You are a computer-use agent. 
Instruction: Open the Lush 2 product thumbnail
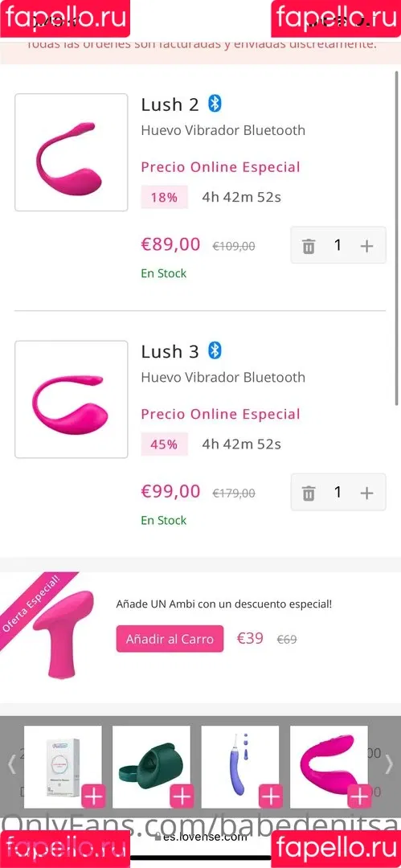click(x=72, y=152)
